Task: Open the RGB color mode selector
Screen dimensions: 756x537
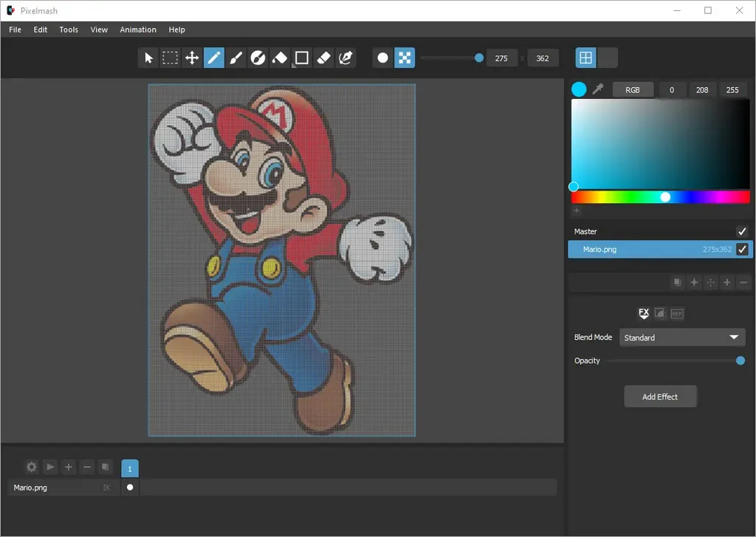Action: click(x=633, y=89)
